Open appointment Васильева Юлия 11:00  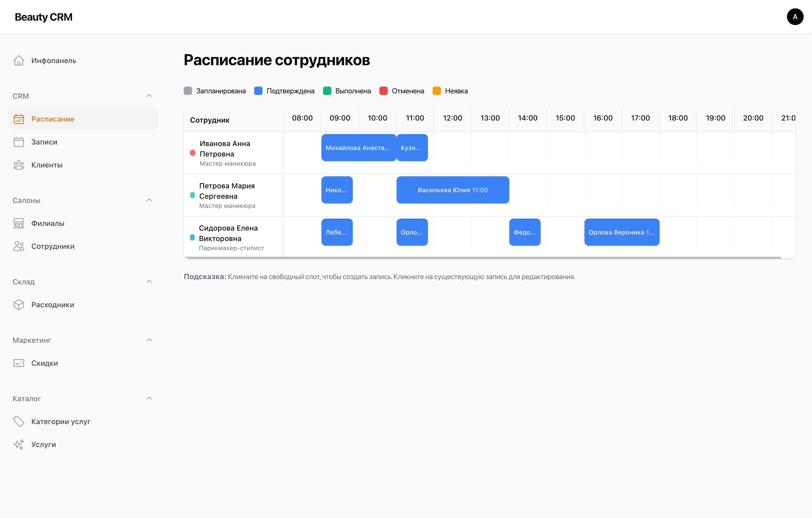tap(452, 190)
